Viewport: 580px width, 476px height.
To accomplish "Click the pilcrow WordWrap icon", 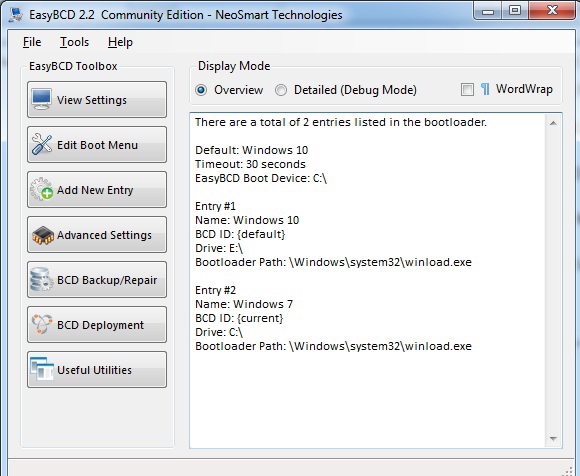I will (485, 89).
